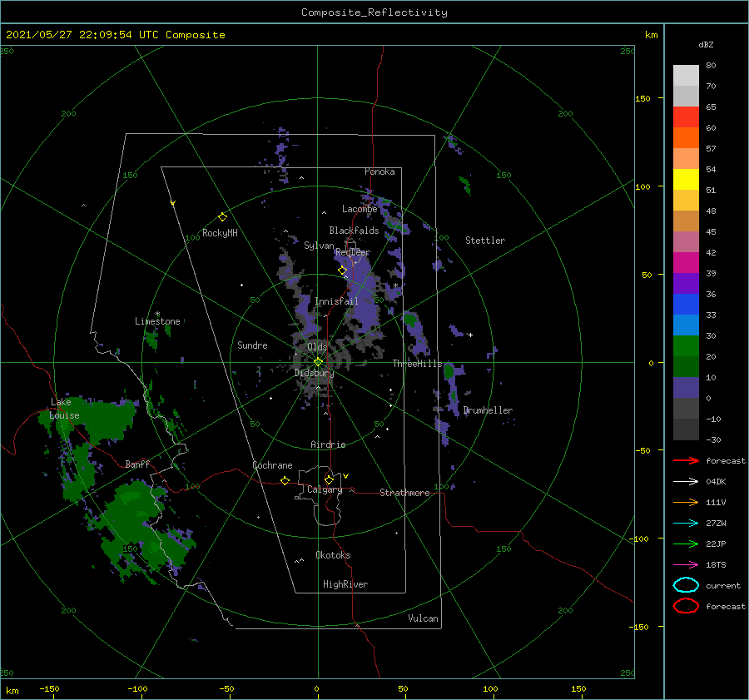Click the yellow diamond marker beside RockyMH
Viewport: 749px width, 700px height.
tap(222, 217)
